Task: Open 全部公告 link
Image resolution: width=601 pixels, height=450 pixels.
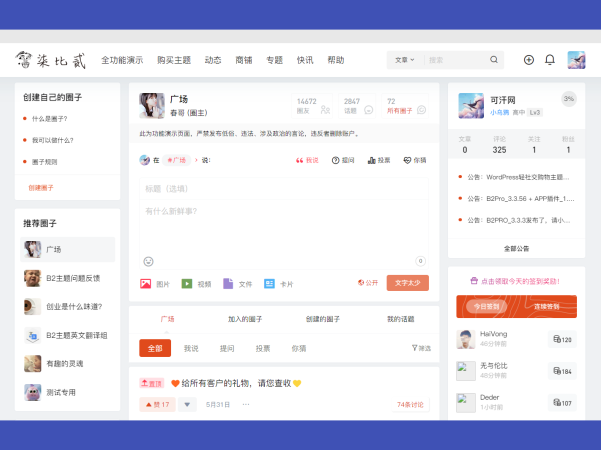Action: [x=516, y=248]
